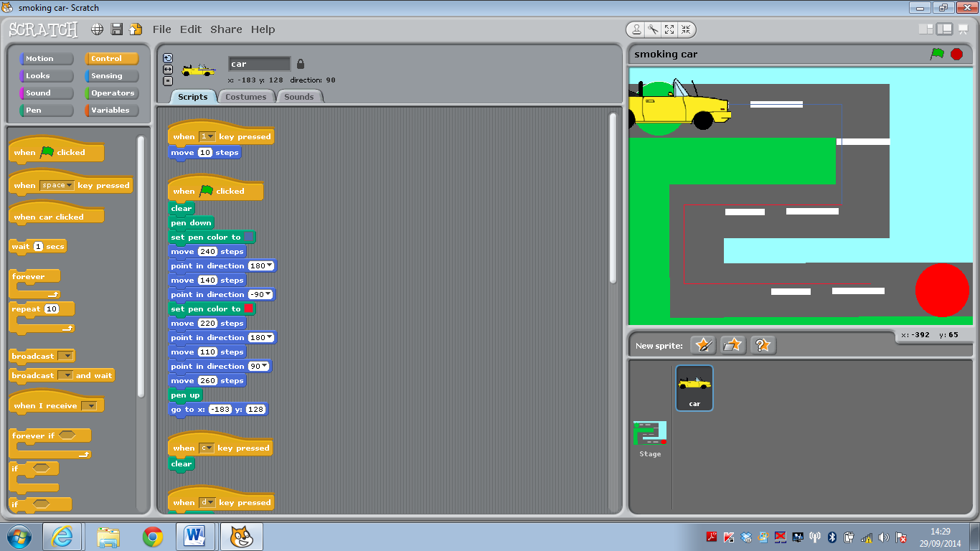Select the Looks block category
The height and width of the screenshot is (551, 980).
(47, 76)
